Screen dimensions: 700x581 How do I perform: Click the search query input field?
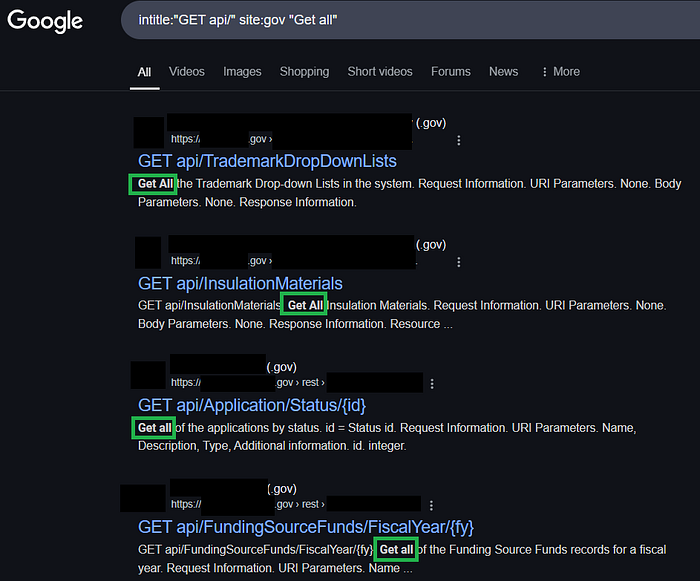(411, 20)
